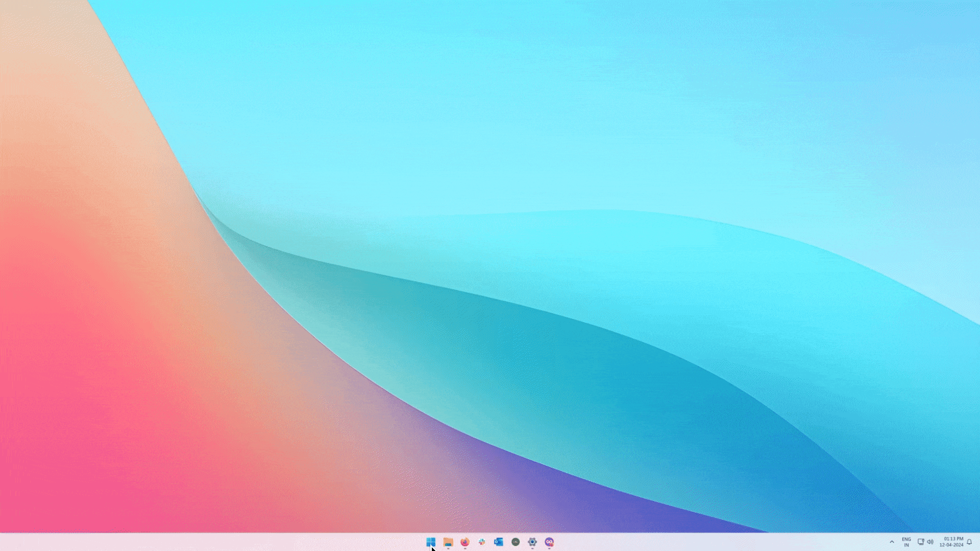Open the dark green round taskbar app

(x=516, y=542)
